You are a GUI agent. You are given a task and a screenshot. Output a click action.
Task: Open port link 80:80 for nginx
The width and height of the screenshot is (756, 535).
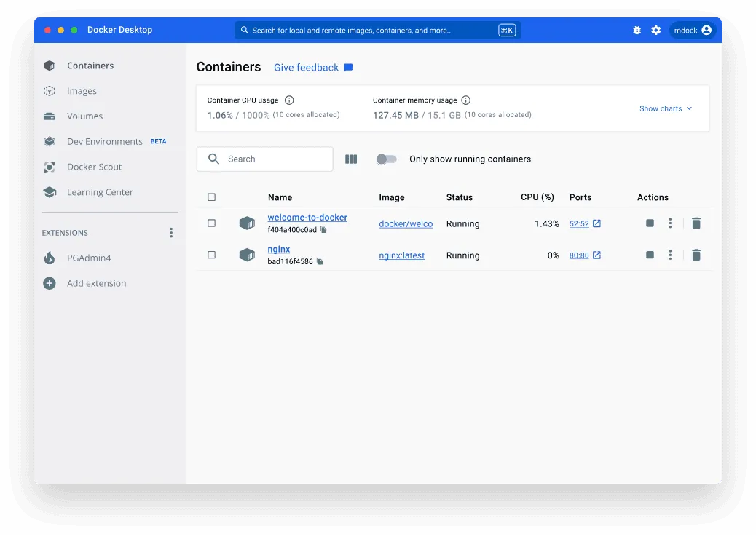[x=579, y=255]
